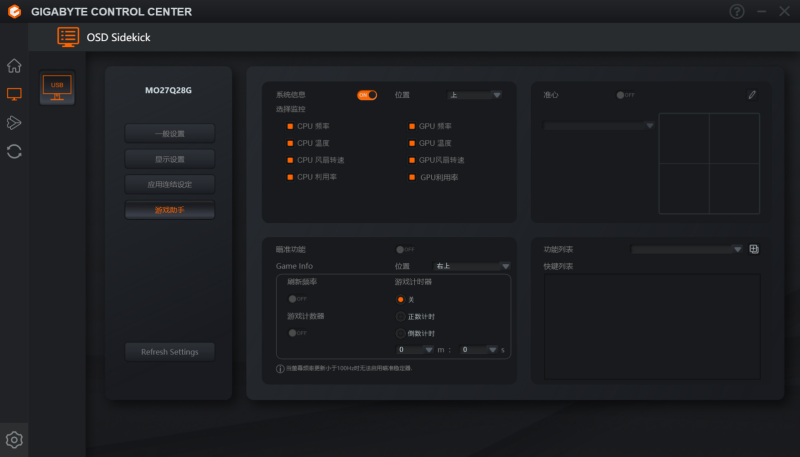Go to the Home sidebar icon
Screen dimensions: 800x457
click(x=14, y=66)
